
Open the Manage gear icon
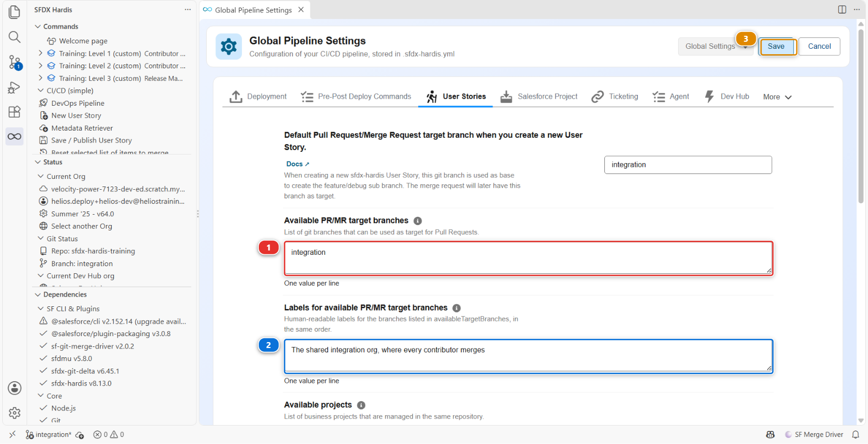coord(15,413)
